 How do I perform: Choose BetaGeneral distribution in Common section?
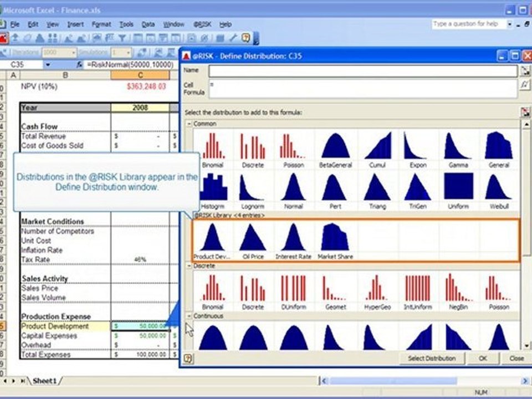pyautogui.click(x=335, y=150)
